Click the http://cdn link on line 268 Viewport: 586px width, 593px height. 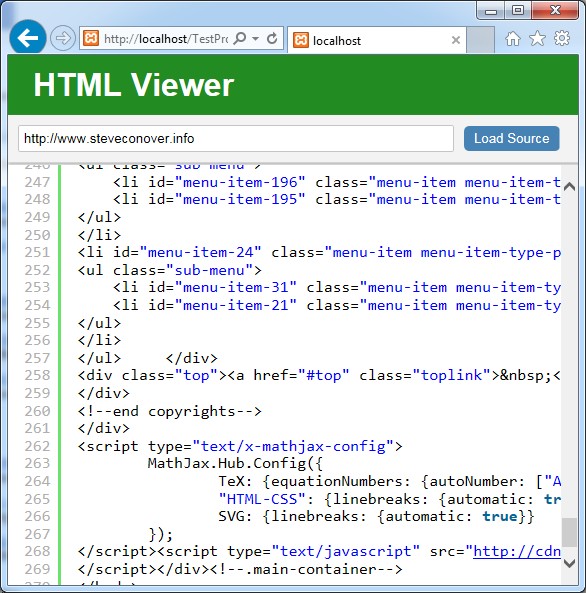(517, 551)
